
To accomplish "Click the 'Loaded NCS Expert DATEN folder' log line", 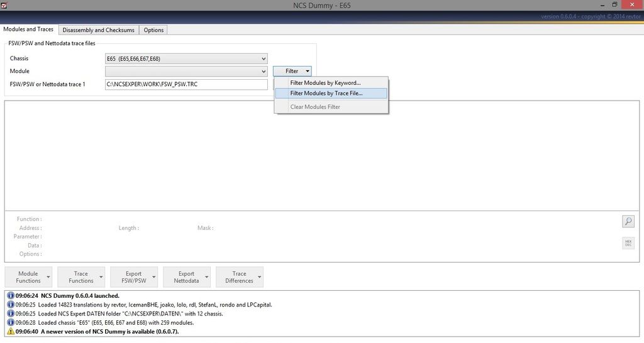I will pos(131,313).
